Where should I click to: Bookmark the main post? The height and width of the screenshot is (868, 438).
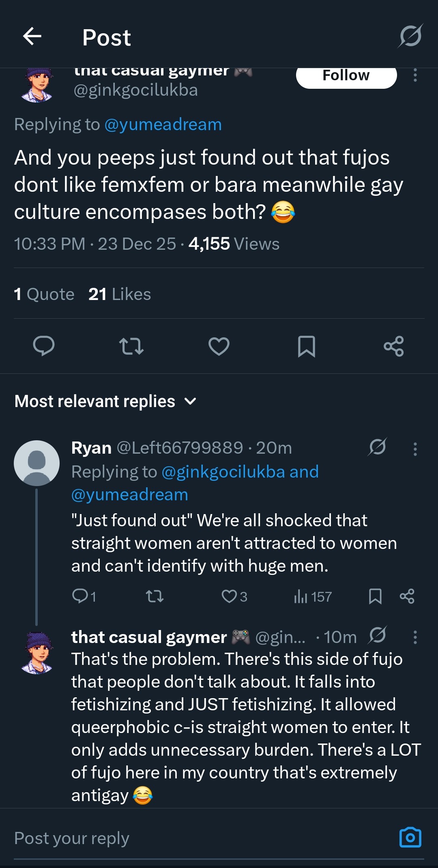[307, 346]
